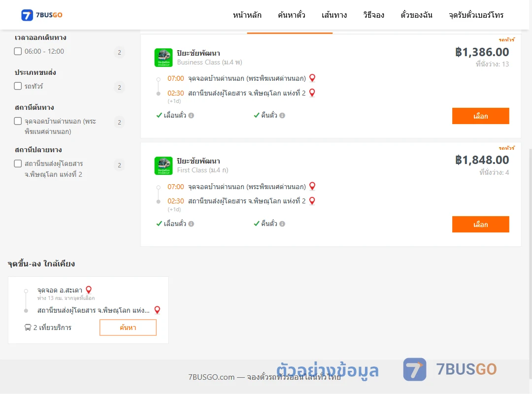Select the ฿1,848.00 First Class trip with เลือก
This screenshot has height=394, width=532.
480,224
